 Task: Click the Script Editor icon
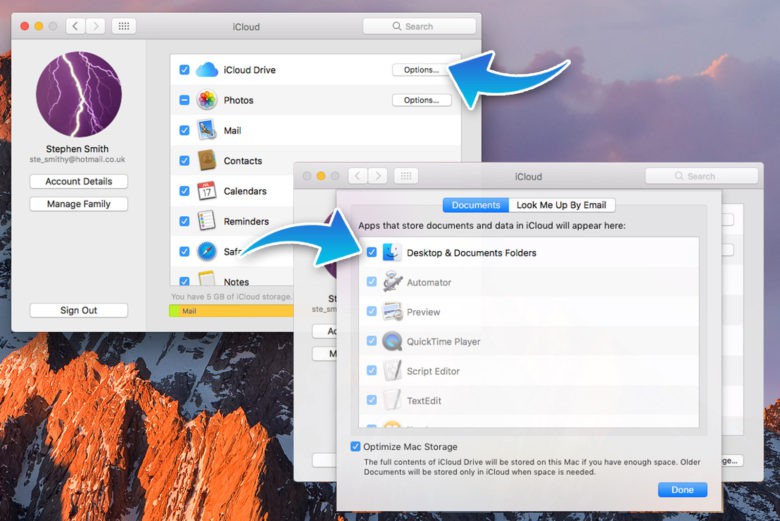coord(392,371)
